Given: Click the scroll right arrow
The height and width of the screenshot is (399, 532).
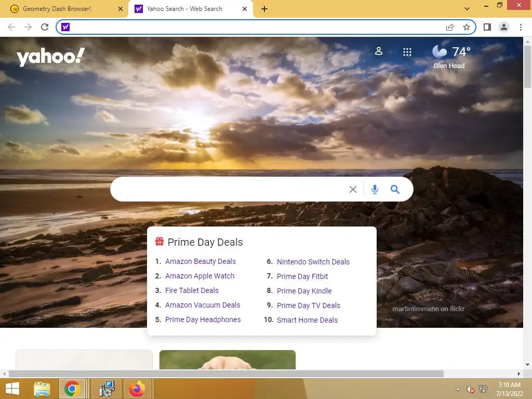Looking at the screenshot, I should pos(519,374).
